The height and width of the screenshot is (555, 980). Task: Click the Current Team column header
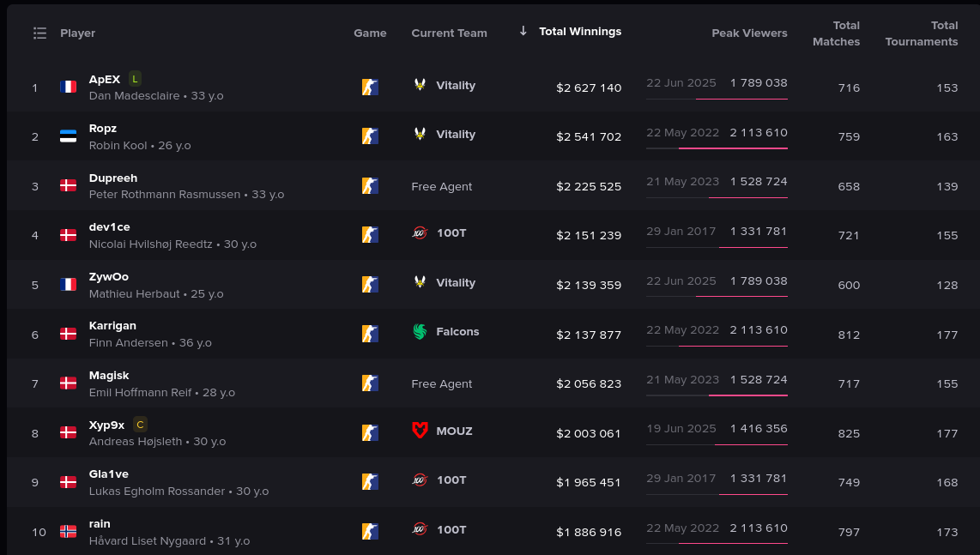[x=449, y=33]
